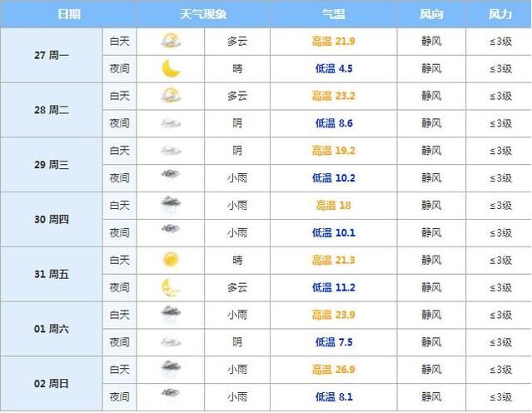Click the 高温 26.9 temperature value
Screen dimensions: 532x413
point(334,369)
